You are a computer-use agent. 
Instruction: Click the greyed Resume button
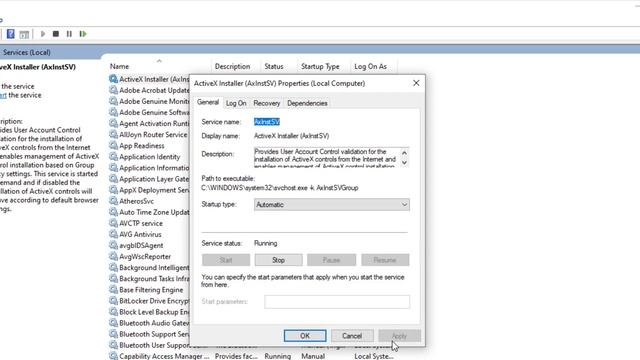(385, 260)
